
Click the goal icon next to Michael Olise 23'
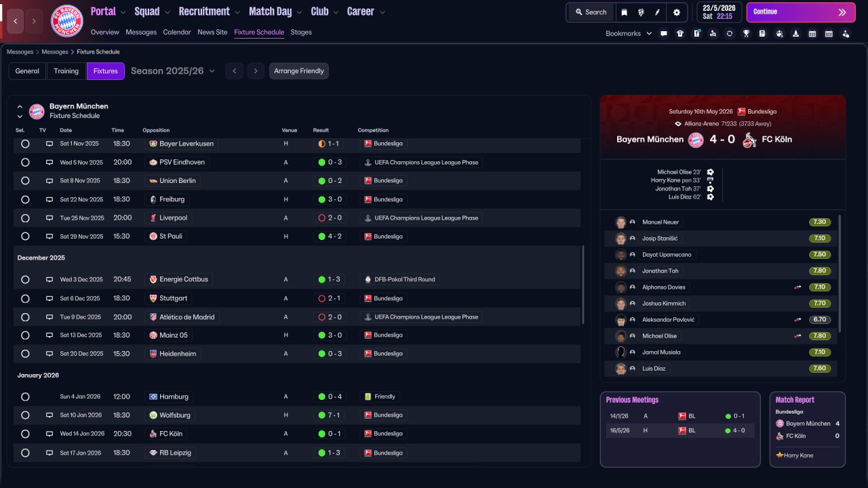click(710, 172)
